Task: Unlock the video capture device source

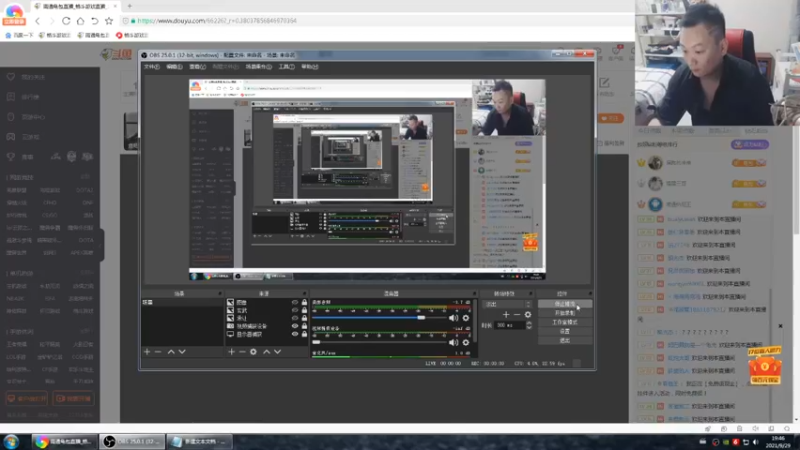Action: click(x=305, y=326)
